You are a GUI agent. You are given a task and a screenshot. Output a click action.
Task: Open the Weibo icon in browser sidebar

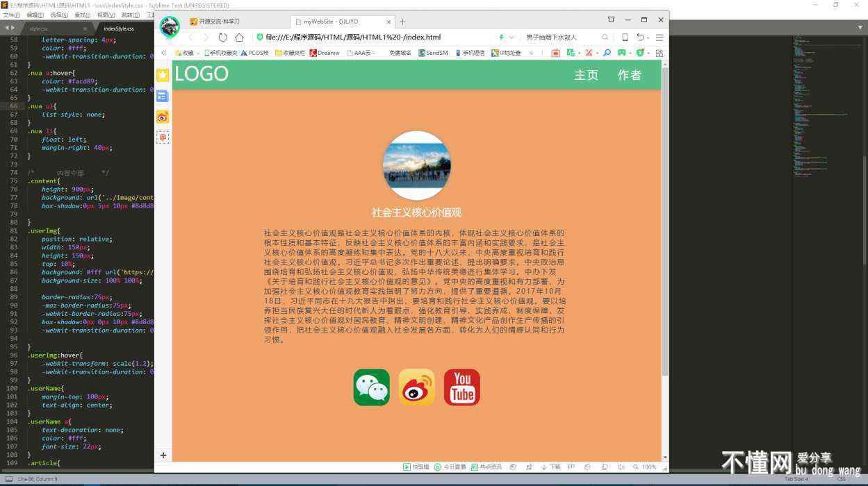[163, 117]
